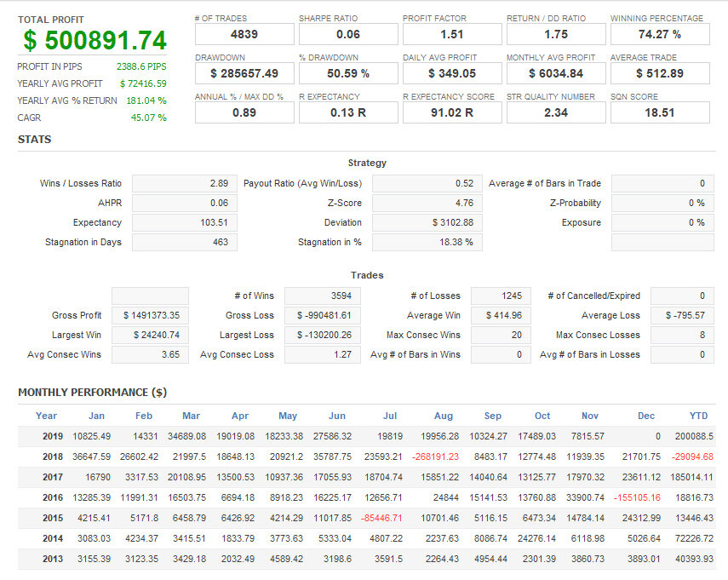Click the CAGR value 45.07 %
The image size is (728, 580).
click(148, 118)
